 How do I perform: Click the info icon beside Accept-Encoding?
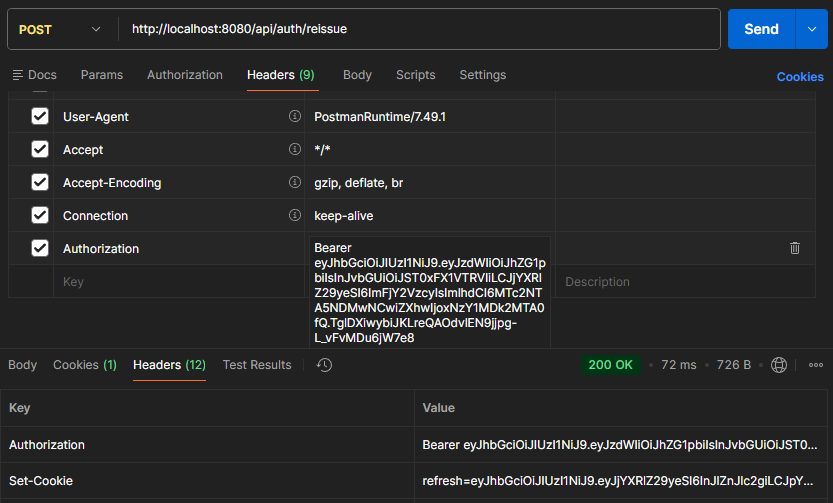(x=295, y=182)
